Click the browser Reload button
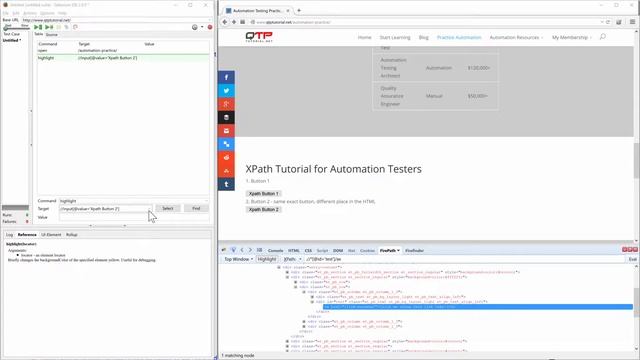The image size is (640, 360). tap(608, 22)
